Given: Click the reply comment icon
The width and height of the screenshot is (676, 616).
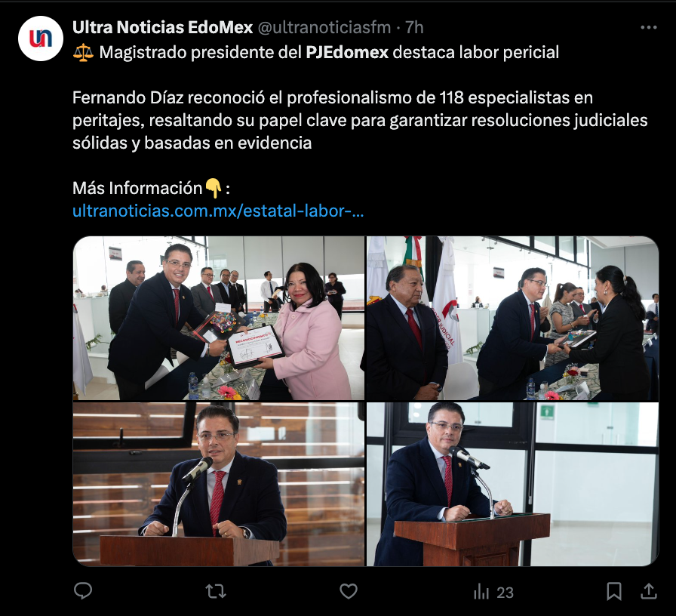Looking at the screenshot, I should 83,591.
